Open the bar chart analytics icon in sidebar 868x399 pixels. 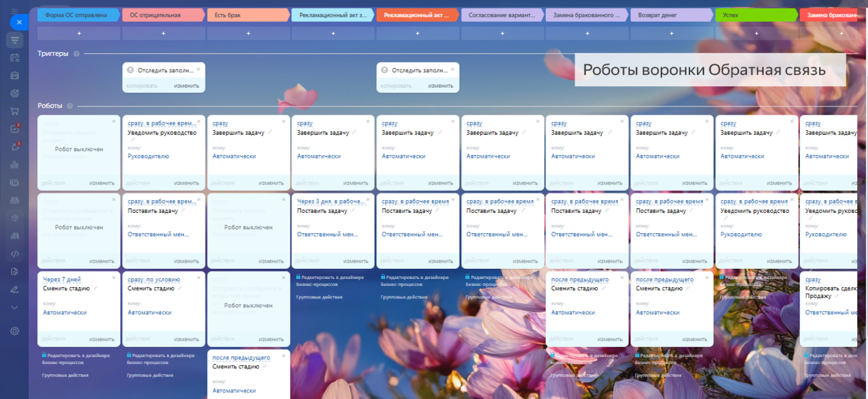point(15,164)
